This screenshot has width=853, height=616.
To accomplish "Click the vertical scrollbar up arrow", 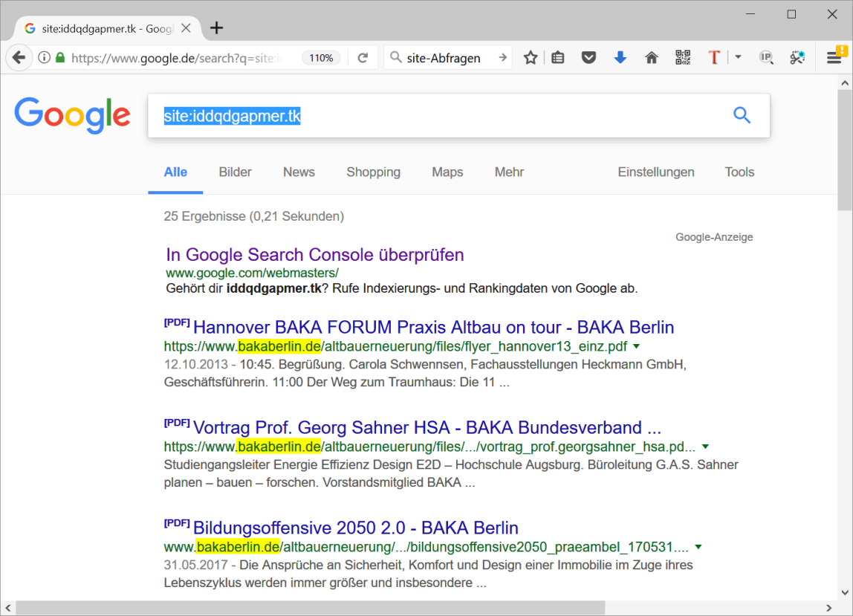I will click(844, 83).
